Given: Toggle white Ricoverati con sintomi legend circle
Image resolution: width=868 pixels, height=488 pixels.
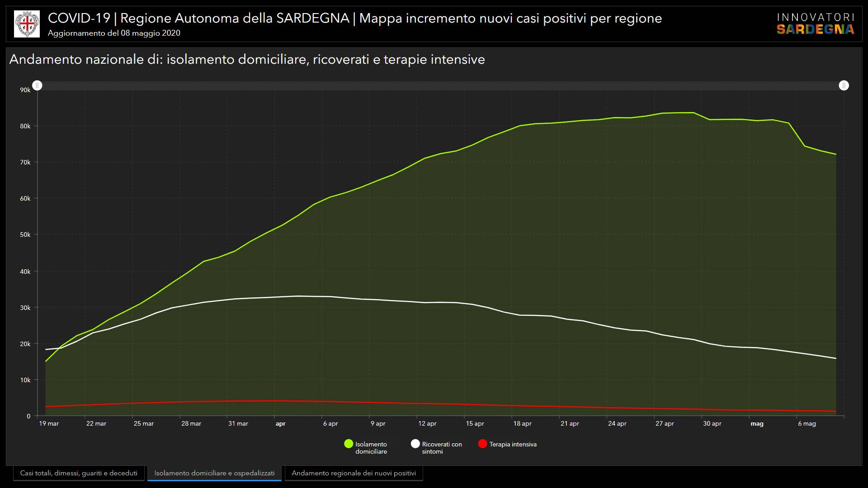Looking at the screenshot, I should (415, 444).
